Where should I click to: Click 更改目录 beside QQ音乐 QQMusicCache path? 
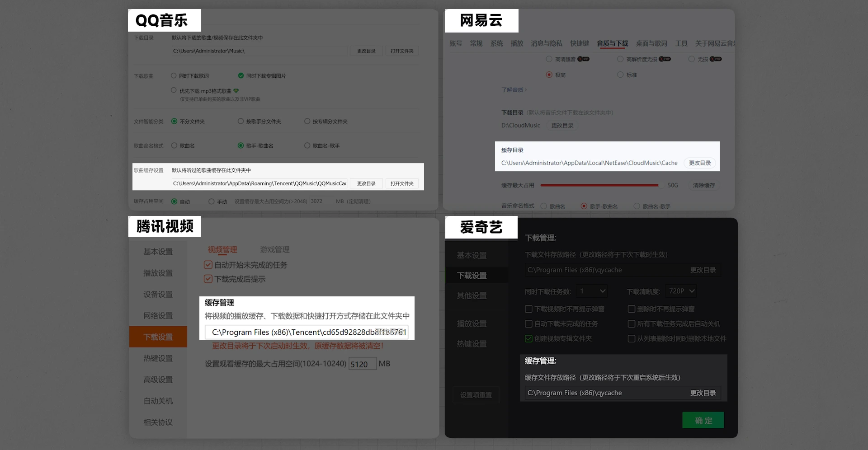click(x=366, y=183)
